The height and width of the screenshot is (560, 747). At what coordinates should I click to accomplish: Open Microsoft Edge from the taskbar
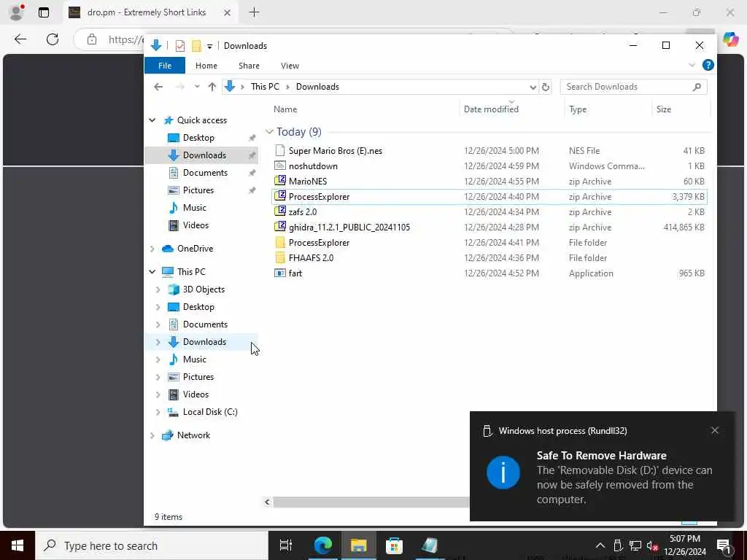point(322,545)
